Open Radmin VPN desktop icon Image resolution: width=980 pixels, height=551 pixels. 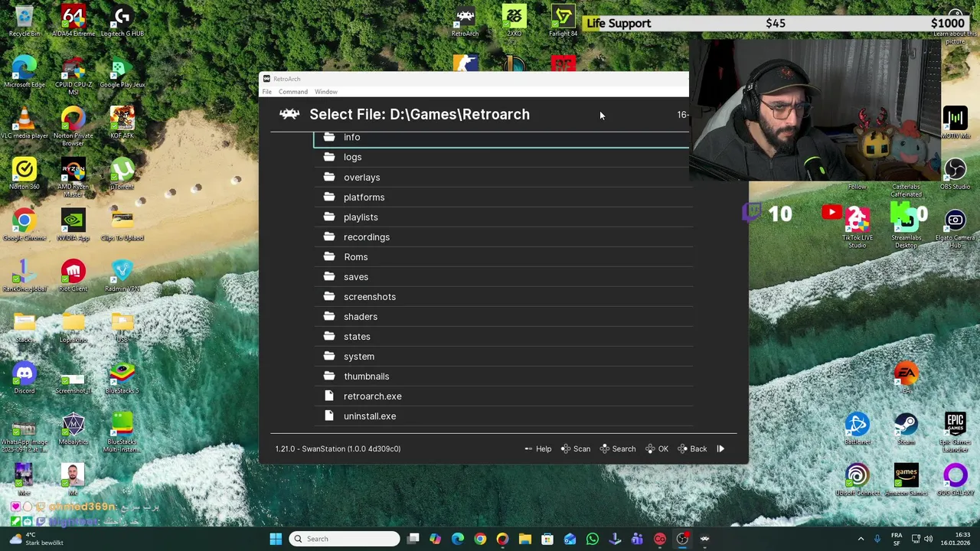click(122, 275)
